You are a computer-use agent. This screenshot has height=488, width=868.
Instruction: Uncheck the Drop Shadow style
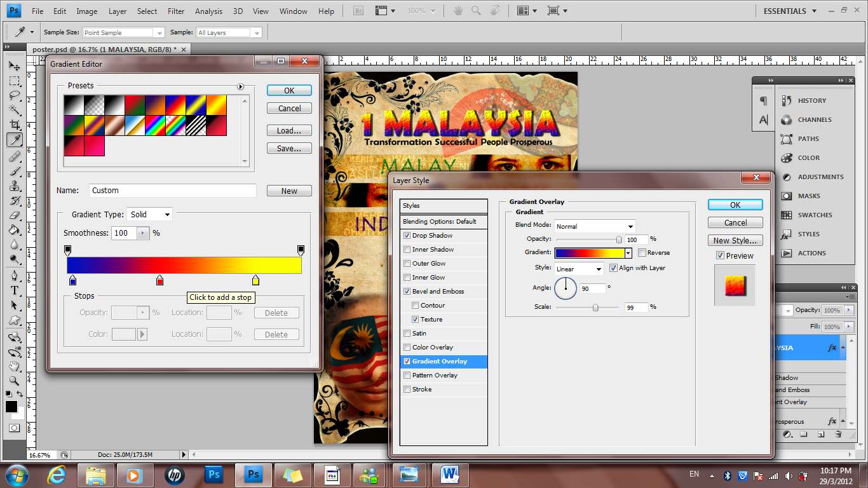(407, 236)
